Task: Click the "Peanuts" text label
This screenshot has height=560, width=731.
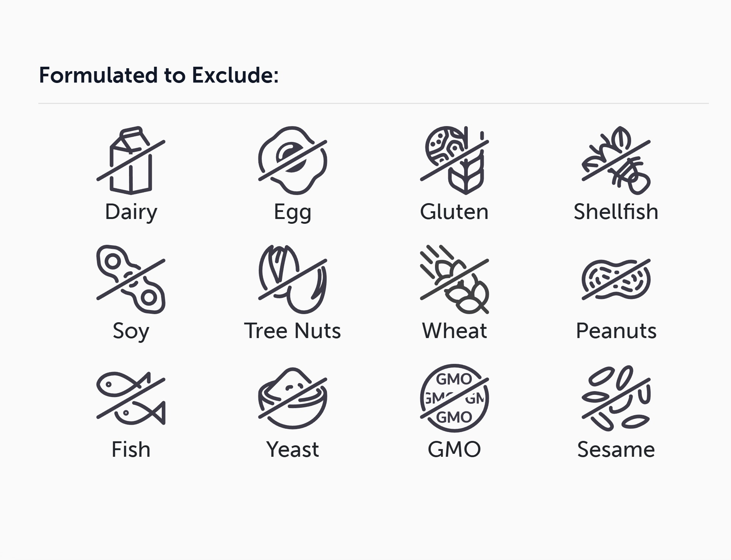Action: coord(616,331)
